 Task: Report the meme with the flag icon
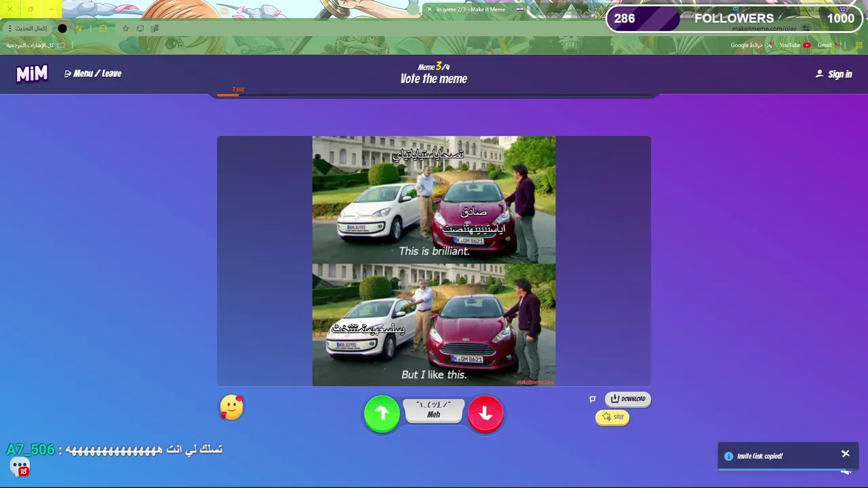592,399
